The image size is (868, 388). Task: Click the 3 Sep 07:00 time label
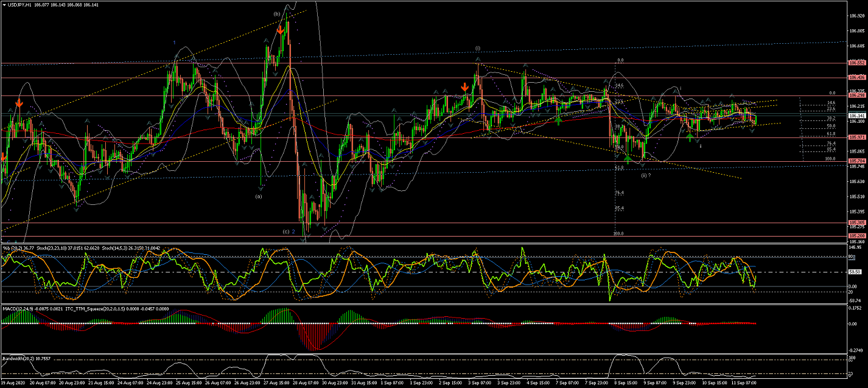click(478, 384)
